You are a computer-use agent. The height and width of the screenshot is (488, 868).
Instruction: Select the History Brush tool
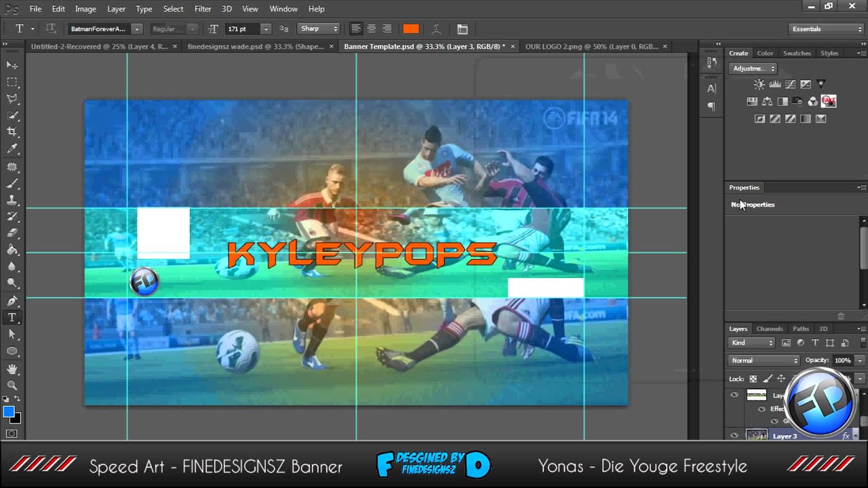pos(12,217)
